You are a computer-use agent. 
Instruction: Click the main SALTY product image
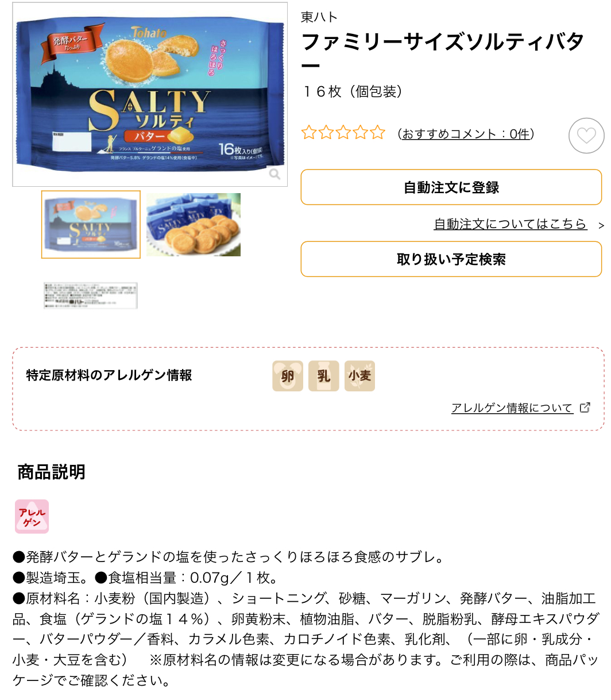150,94
